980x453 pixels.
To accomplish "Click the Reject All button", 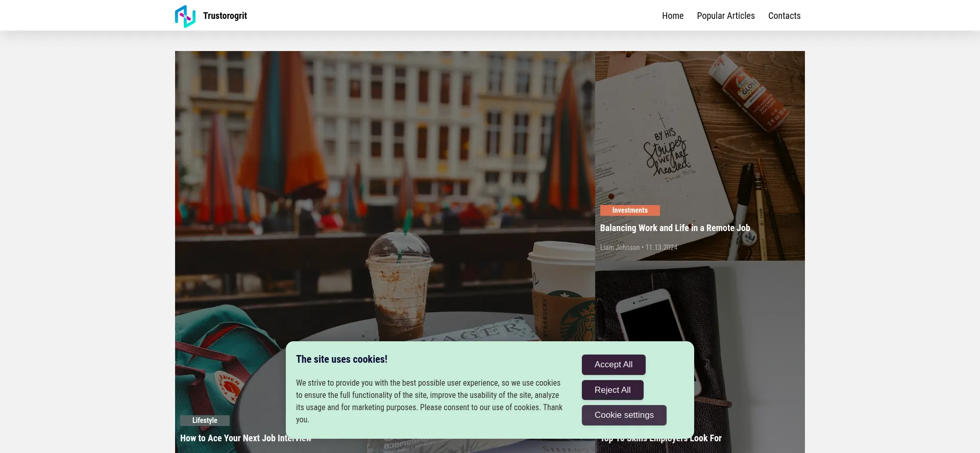I will [612, 390].
